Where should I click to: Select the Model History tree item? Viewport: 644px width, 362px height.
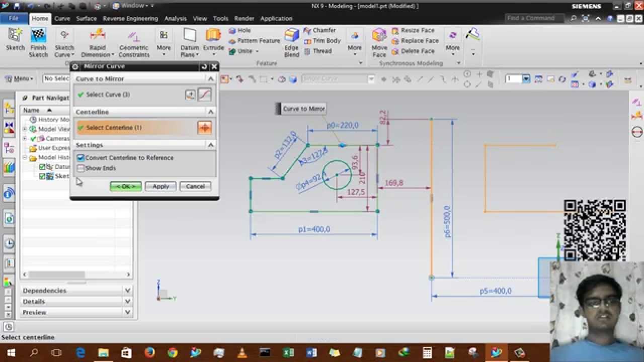[x=49, y=157]
